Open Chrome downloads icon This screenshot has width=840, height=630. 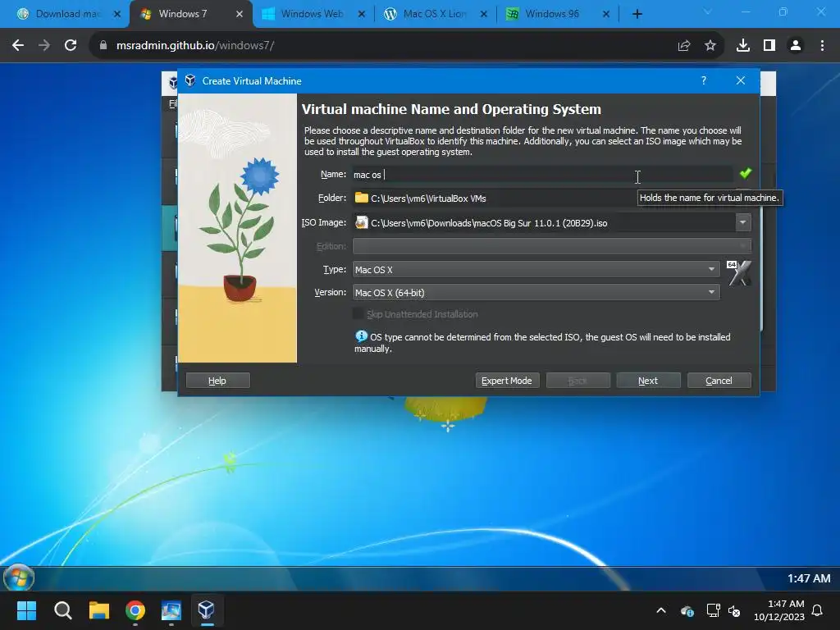(x=742, y=46)
